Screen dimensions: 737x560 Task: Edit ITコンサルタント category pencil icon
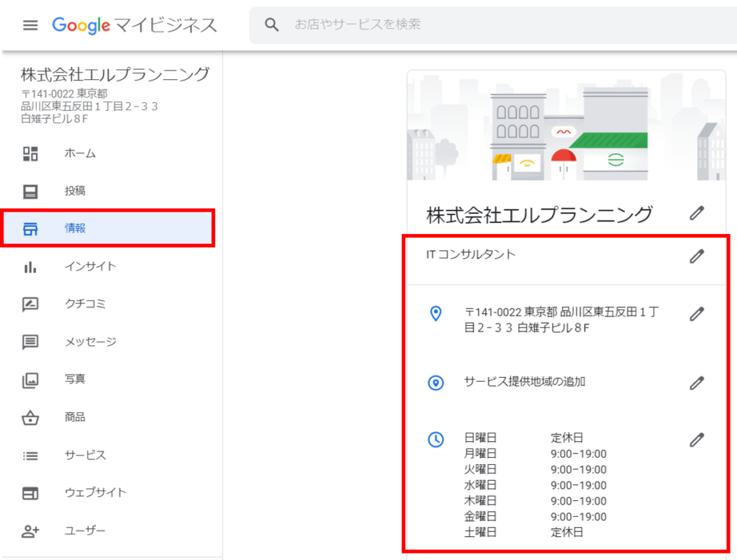pos(697,256)
